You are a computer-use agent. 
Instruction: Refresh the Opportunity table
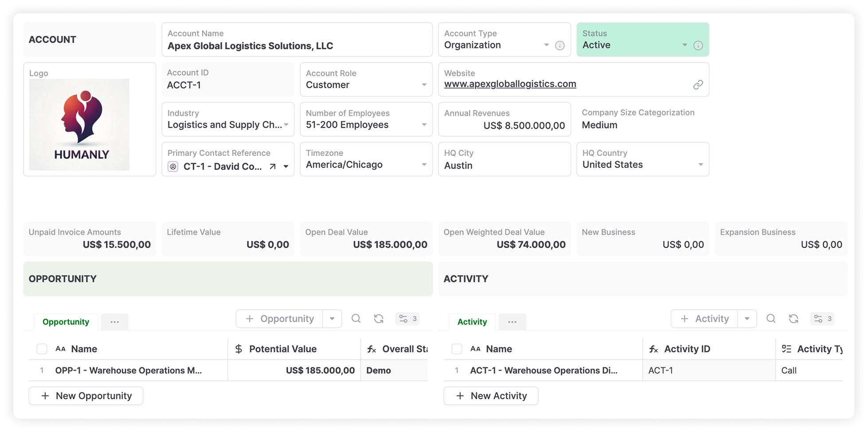click(379, 319)
